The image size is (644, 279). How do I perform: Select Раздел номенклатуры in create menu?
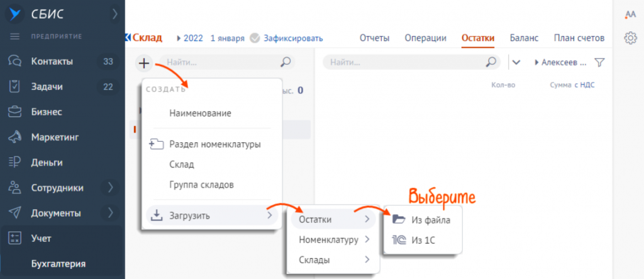(x=214, y=144)
